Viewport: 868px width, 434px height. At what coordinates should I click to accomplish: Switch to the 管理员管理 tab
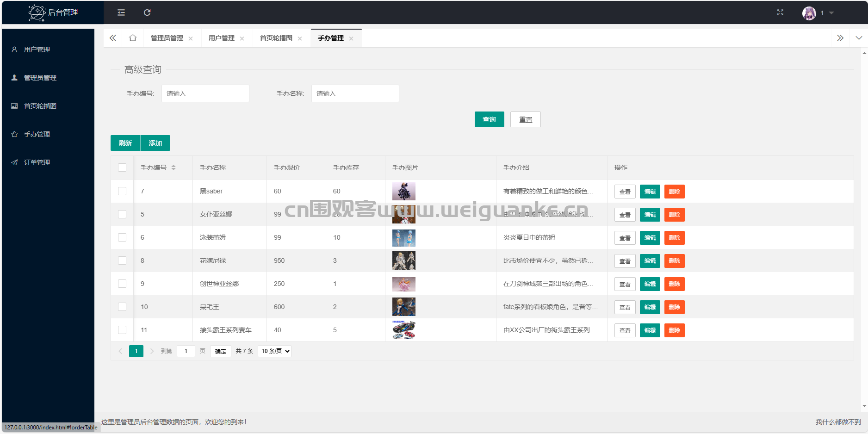coord(167,38)
